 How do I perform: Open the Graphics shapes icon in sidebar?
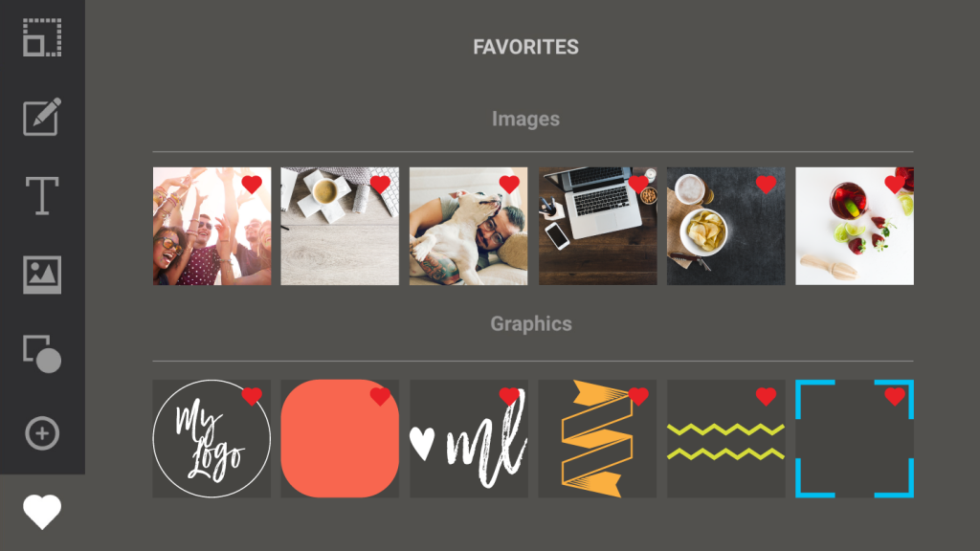tap(42, 354)
